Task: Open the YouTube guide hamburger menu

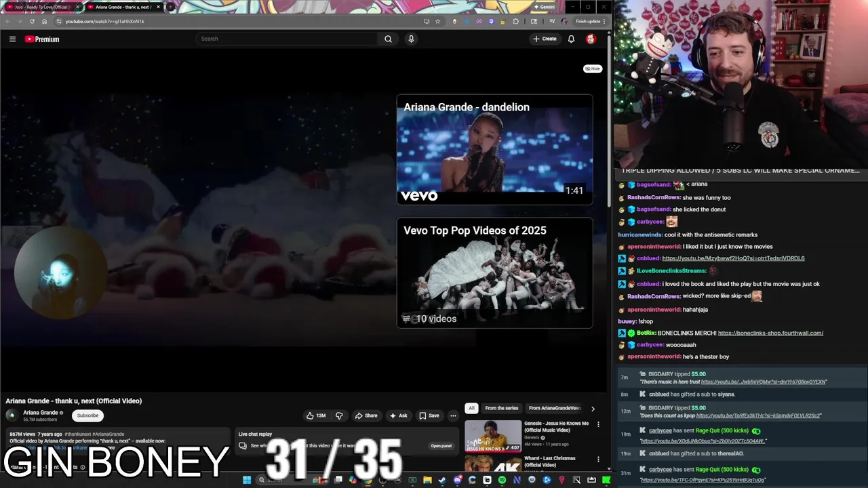Action: [x=12, y=39]
